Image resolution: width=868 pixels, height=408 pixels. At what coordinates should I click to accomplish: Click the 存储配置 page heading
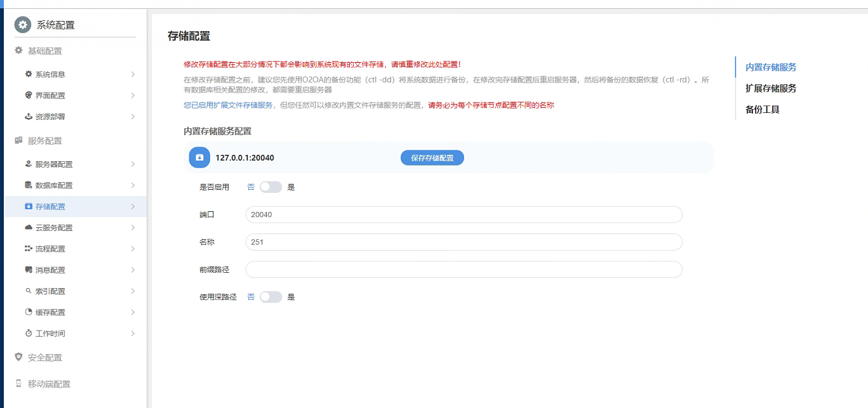click(189, 36)
